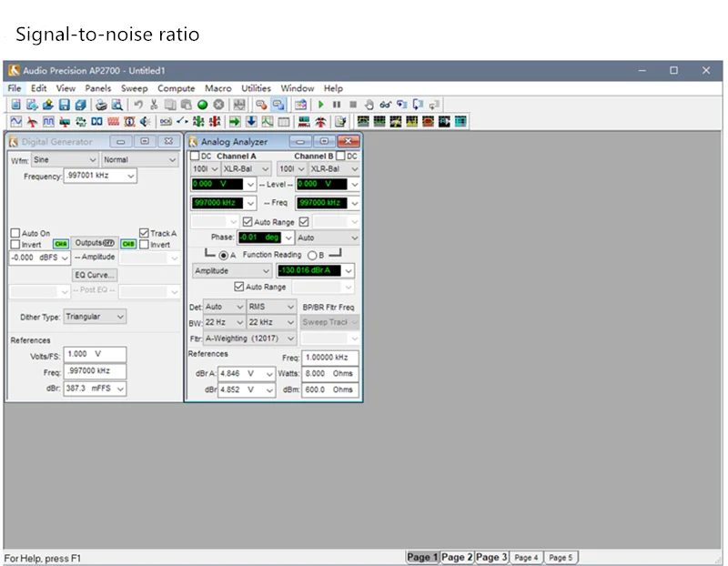
Task: Toggle Auto Range checkbox below Amplitude
Action: [239, 287]
